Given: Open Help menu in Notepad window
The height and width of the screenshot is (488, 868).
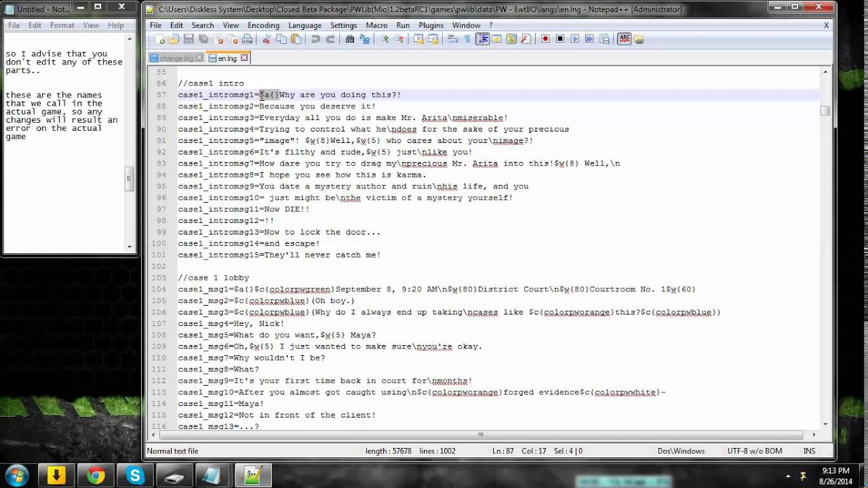Looking at the screenshot, I should [116, 25].
